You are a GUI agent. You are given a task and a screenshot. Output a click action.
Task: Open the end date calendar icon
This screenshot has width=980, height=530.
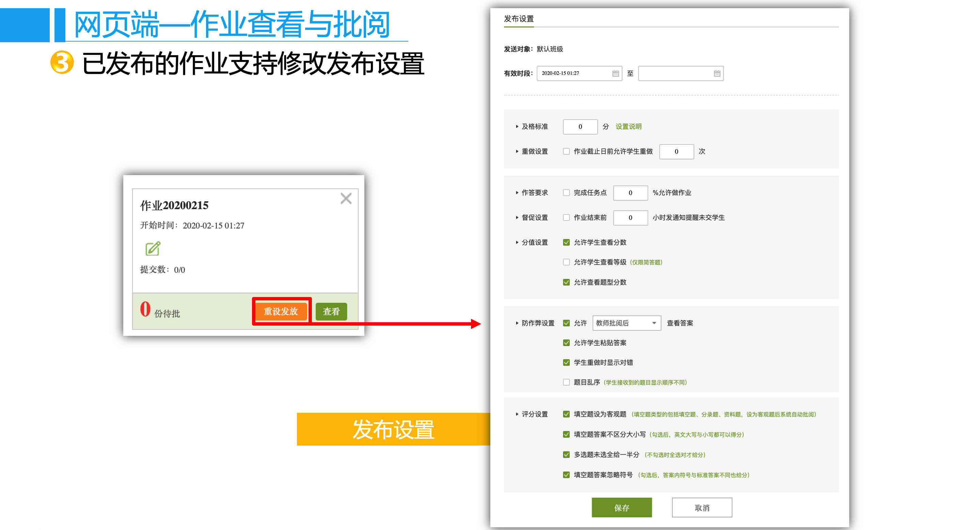click(x=717, y=74)
